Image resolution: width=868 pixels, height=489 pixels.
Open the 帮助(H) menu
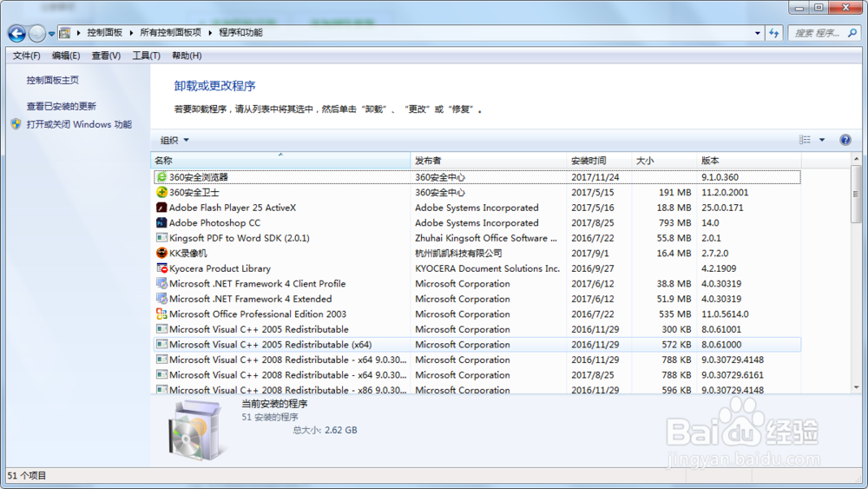(187, 56)
